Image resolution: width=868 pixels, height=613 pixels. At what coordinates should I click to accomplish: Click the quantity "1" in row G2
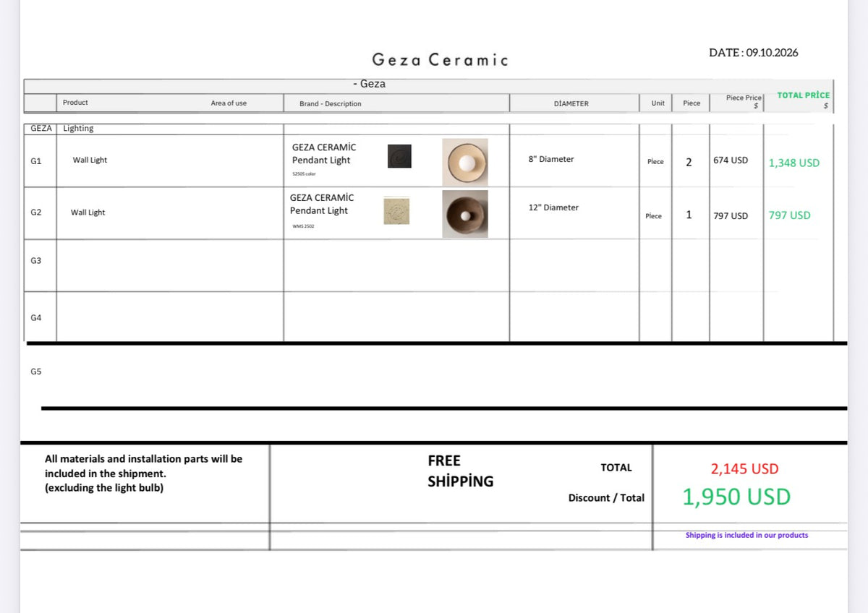(x=689, y=215)
